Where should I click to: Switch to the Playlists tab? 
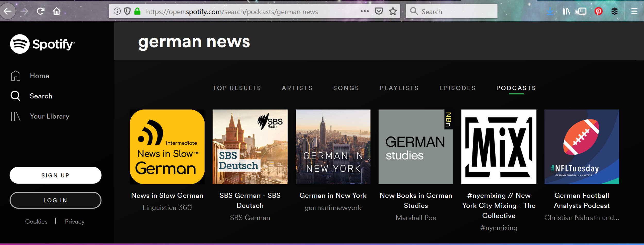pyautogui.click(x=399, y=88)
